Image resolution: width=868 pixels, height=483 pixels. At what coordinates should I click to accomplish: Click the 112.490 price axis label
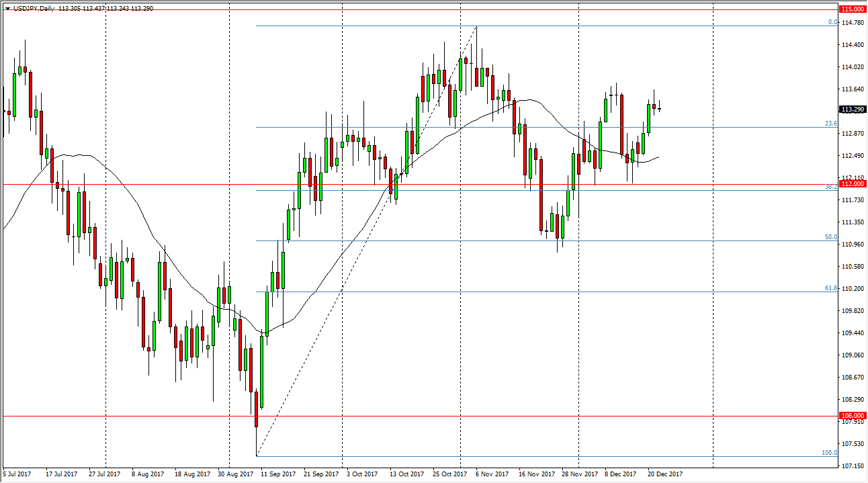pyautogui.click(x=853, y=156)
